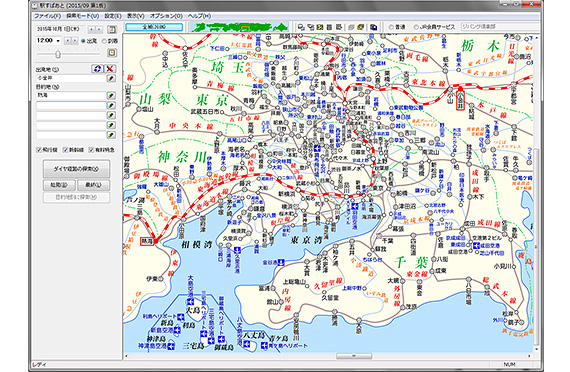Click the 館山 station label on the map
The width and height of the screenshot is (570, 372).
point(272,301)
